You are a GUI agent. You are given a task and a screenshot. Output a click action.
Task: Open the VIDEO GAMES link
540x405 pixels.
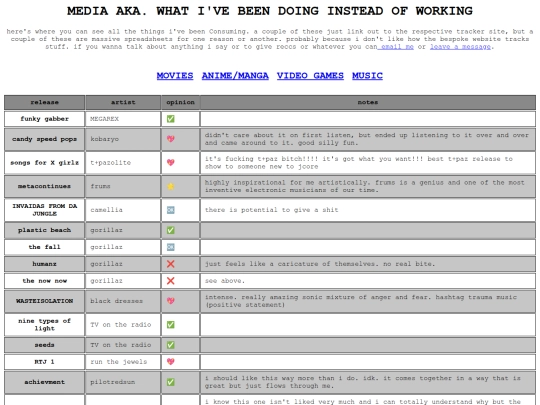tap(310, 76)
